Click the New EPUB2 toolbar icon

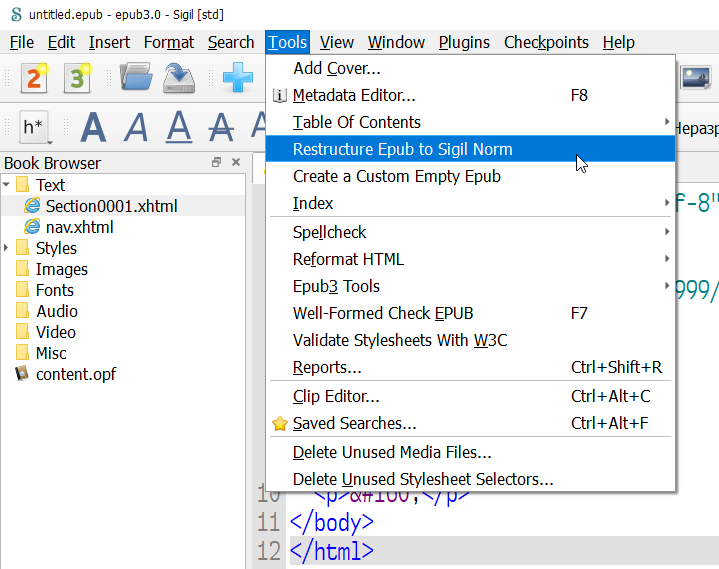click(34, 77)
